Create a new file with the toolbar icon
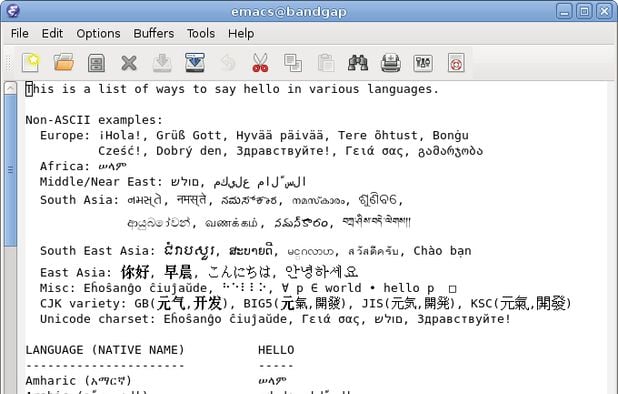Viewport: 618px width, 394px height. [31, 63]
